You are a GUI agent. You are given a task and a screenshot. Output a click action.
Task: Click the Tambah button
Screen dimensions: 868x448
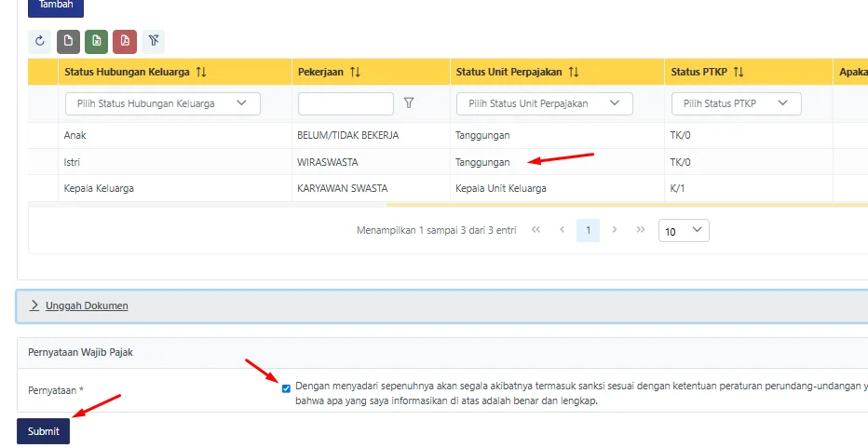coord(56,6)
